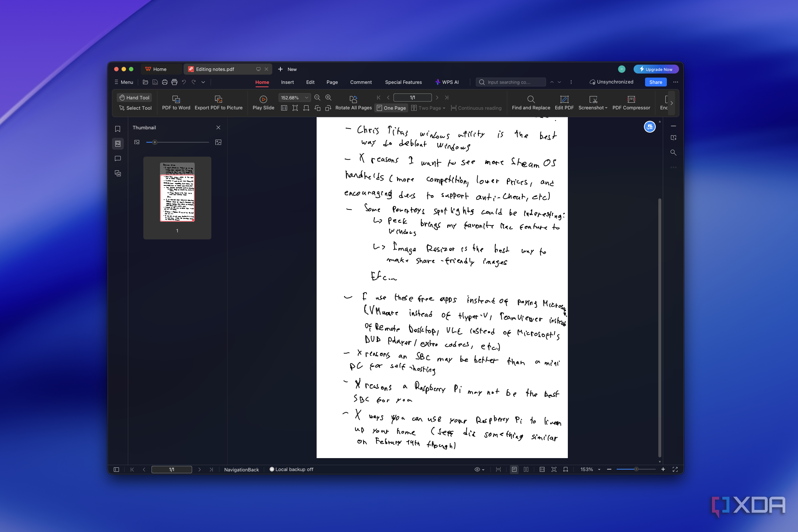Expand the Two Page dropdown arrow
Screen dimensions: 798x532
click(444, 108)
